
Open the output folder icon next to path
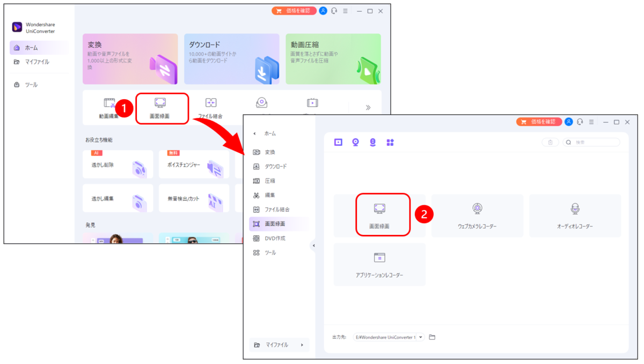pos(432,337)
